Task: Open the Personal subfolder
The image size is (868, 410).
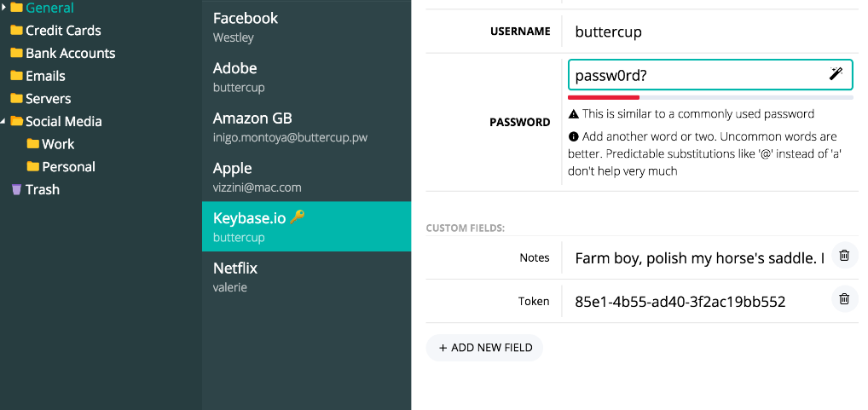Action: click(x=69, y=166)
